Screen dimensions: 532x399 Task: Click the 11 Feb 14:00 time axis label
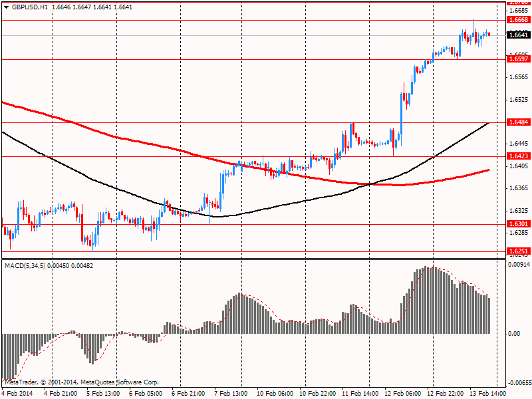360,393
